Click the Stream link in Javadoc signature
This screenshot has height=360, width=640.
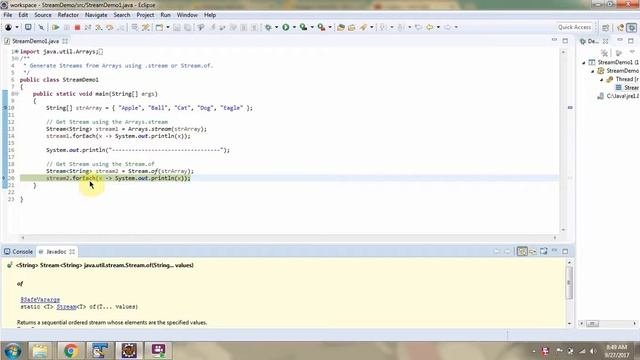coord(67,307)
